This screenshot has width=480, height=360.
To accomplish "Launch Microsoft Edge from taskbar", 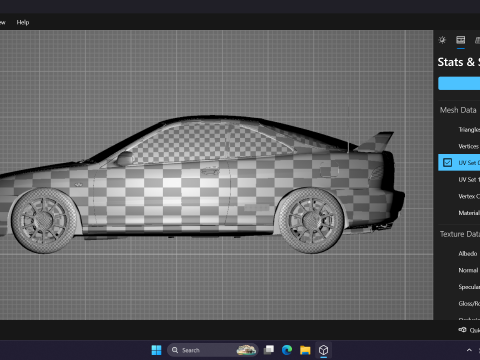I will tap(287, 350).
